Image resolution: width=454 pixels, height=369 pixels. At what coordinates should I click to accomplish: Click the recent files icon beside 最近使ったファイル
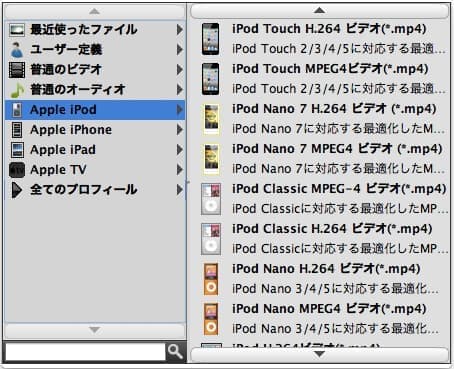[17, 30]
